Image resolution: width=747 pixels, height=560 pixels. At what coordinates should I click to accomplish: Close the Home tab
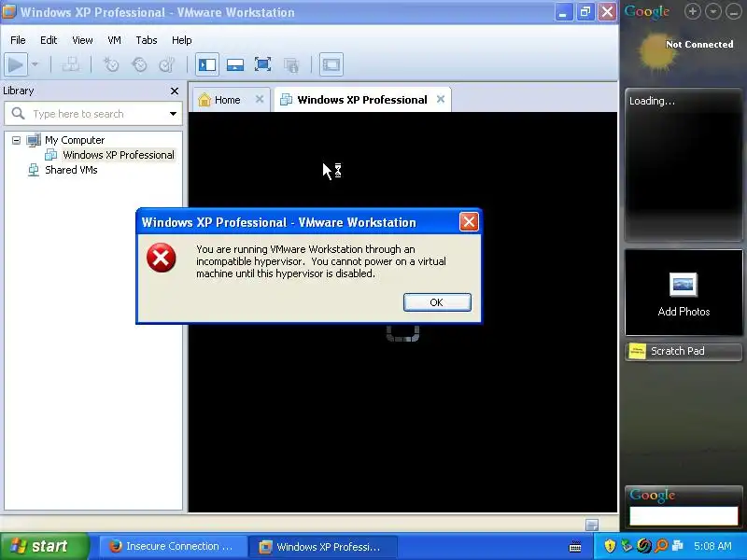(x=260, y=99)
